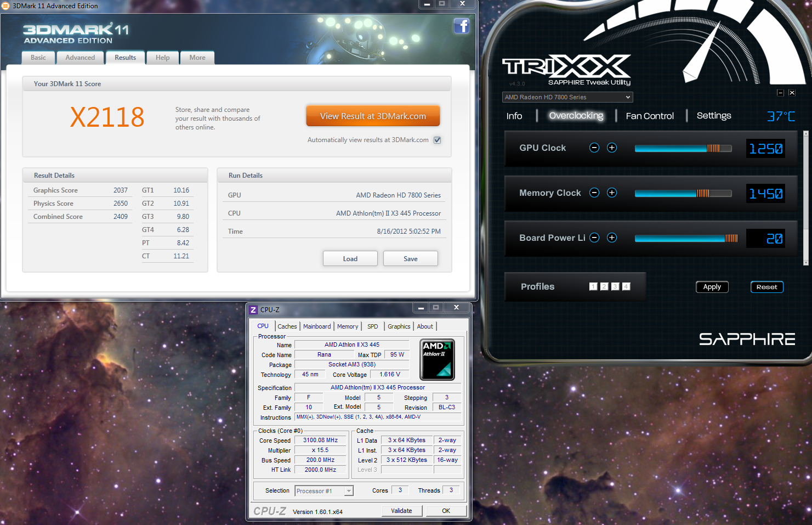This screenshot has width=812, height=525.
Task: Increase GPU Clock with plus button
Action: coord(612,148)
